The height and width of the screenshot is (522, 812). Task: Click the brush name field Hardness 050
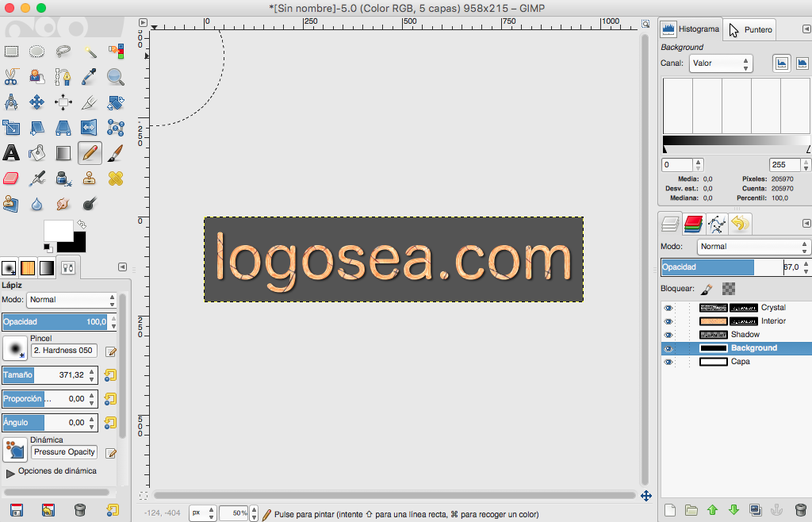tap(64, 351)
